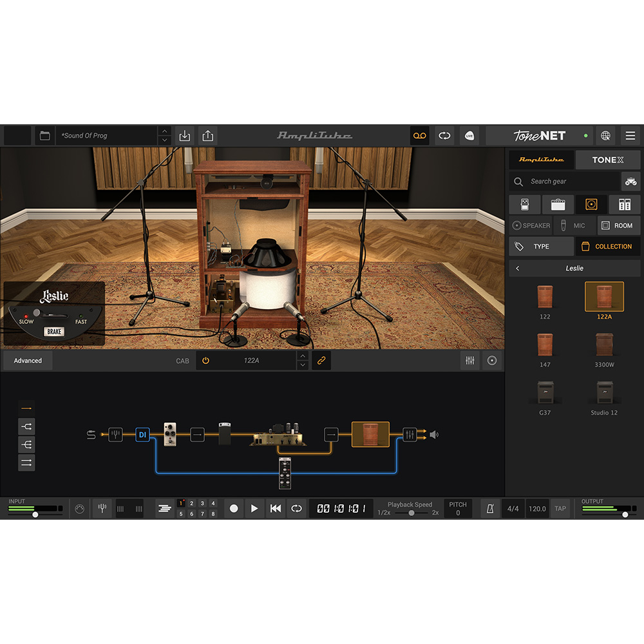Click the rewind to start button
The height and width of the screenshot is (644, 644).
coord(275,509)
